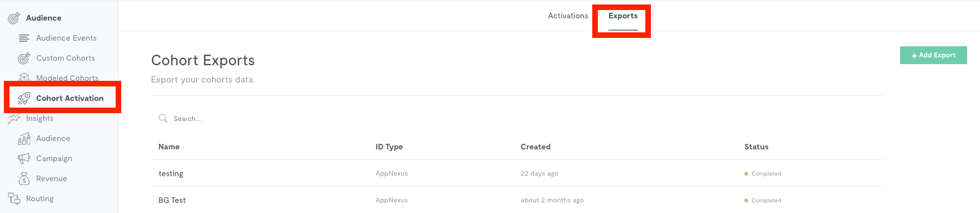Select the Exports tab
The image size is (980, 213).
(x=623, y=16)
